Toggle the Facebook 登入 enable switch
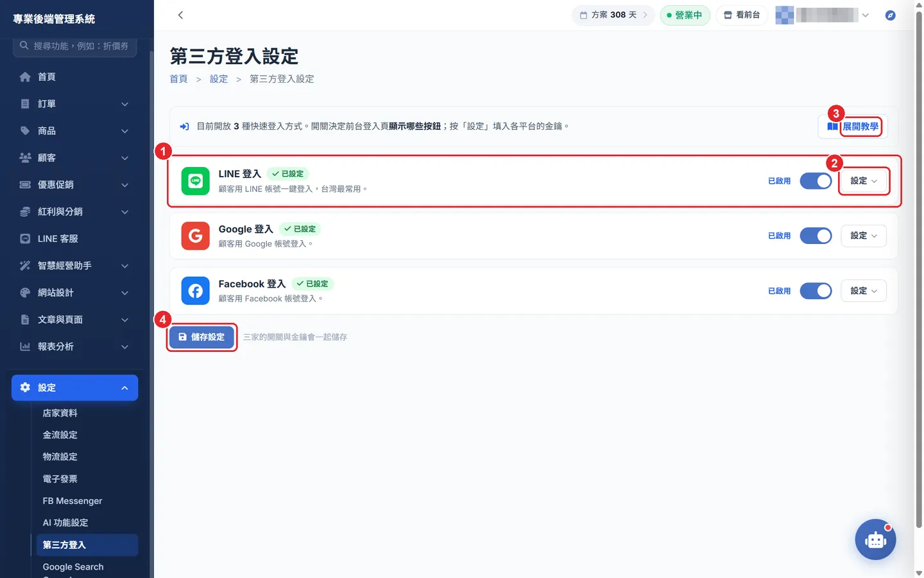This screenshot has width=924, height=578. tap(816, 291)
